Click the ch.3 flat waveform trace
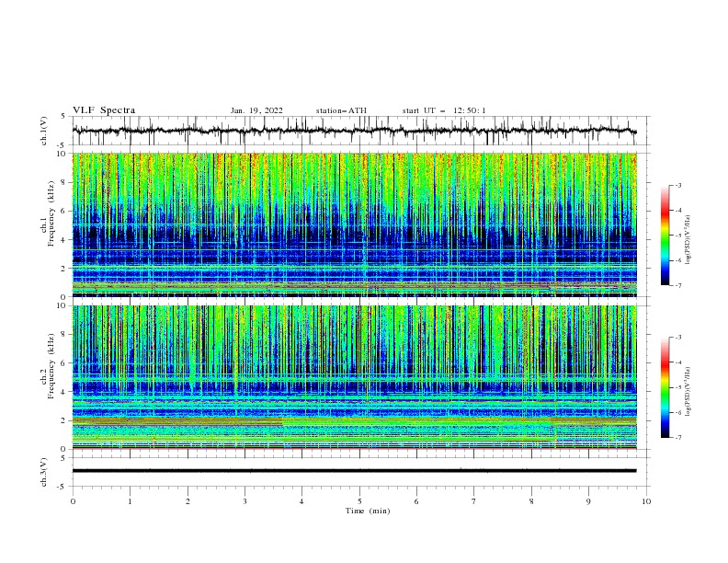The height and width of the screenshot is (563, 728). coord(354,471)
